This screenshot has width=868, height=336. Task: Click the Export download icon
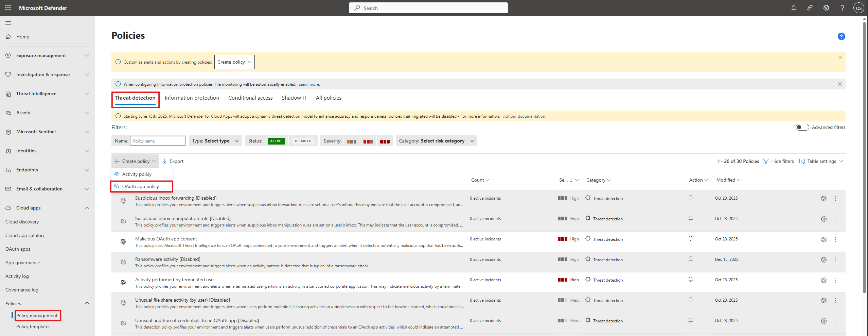(x=164, y=161)
